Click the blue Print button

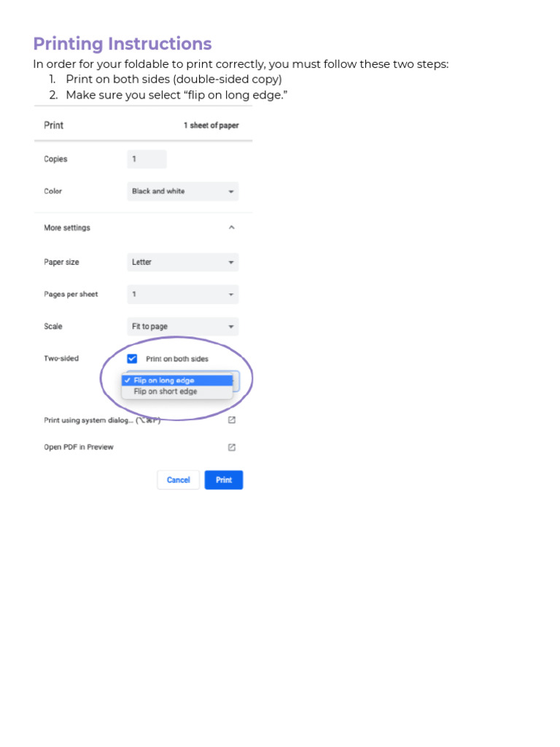[x=223, y=480]
